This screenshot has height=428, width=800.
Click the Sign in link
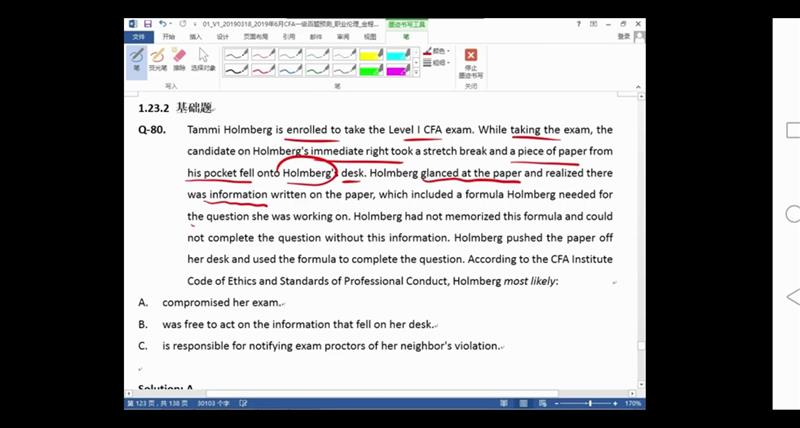[624, 36]
